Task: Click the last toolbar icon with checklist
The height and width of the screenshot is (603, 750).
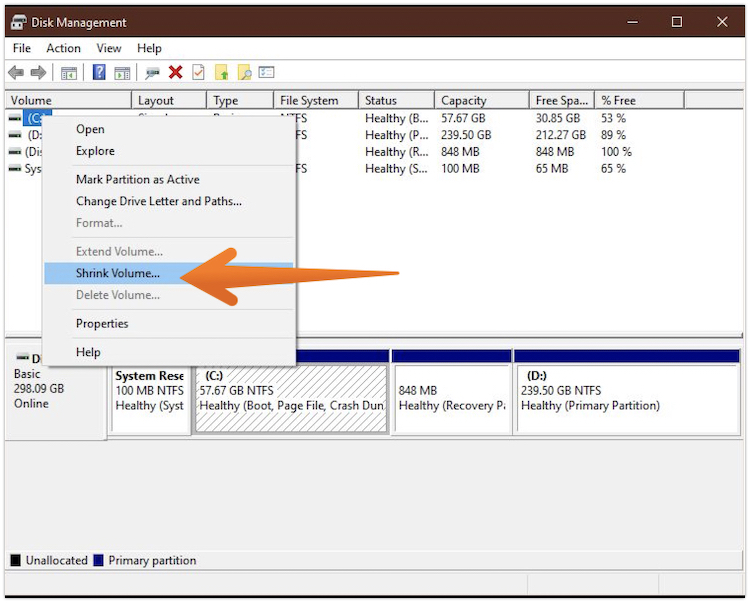Action: [x=267, y=73]
